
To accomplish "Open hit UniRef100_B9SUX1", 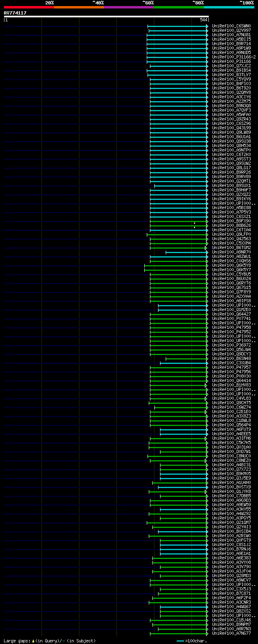I will pos(231,186).
